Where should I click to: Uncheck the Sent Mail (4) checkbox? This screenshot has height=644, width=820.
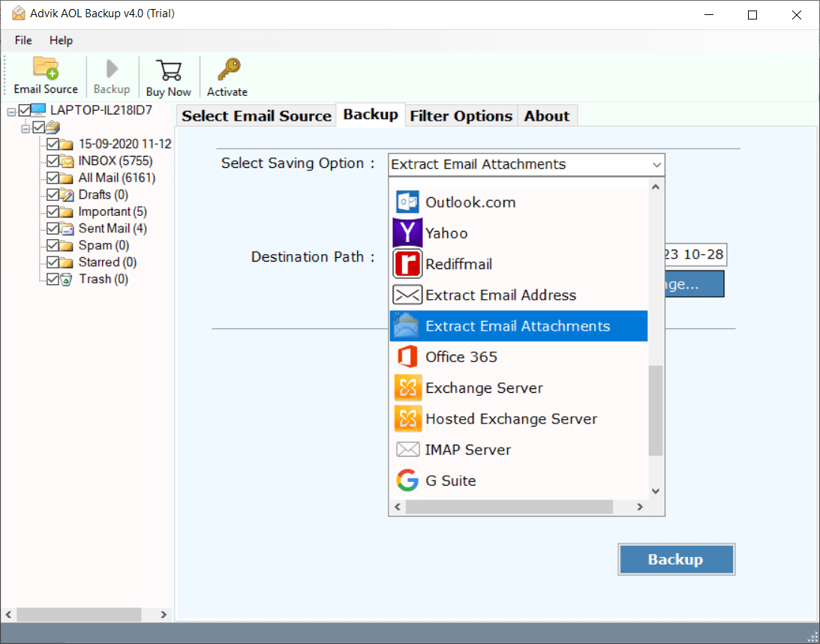tap(53, 229)
